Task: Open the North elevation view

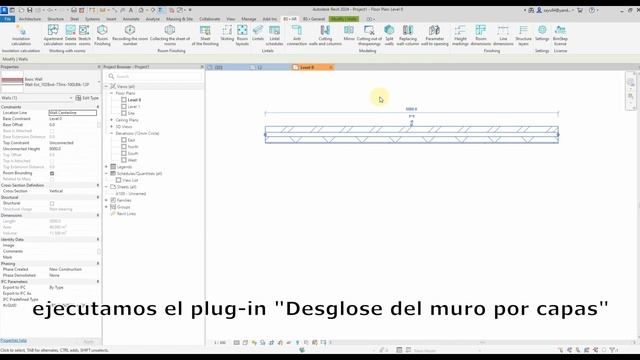Action: point(133,147)
